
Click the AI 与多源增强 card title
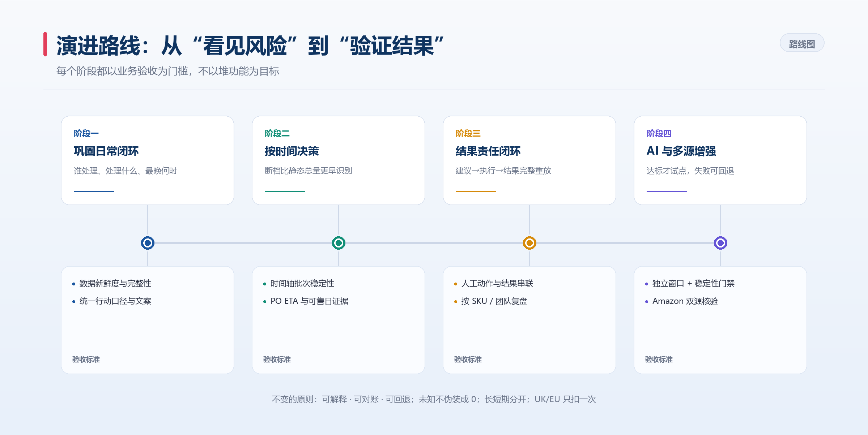[x=681, y=151]
